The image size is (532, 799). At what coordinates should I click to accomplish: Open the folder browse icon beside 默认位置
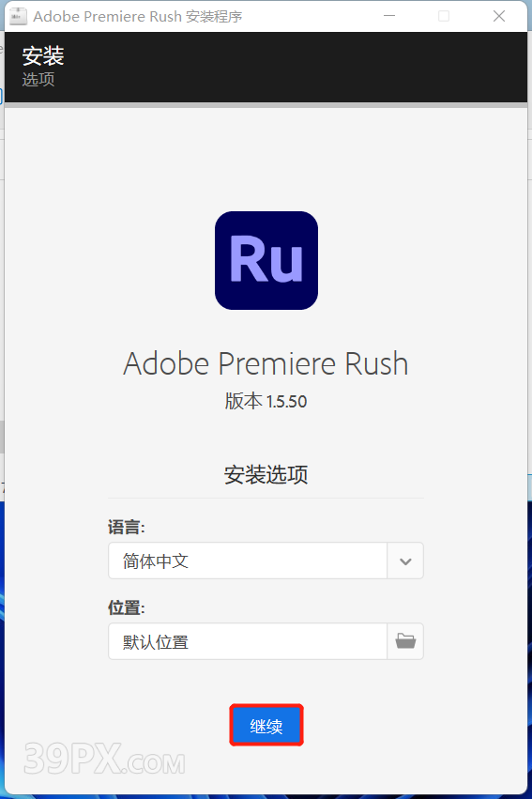click(405, 641)
